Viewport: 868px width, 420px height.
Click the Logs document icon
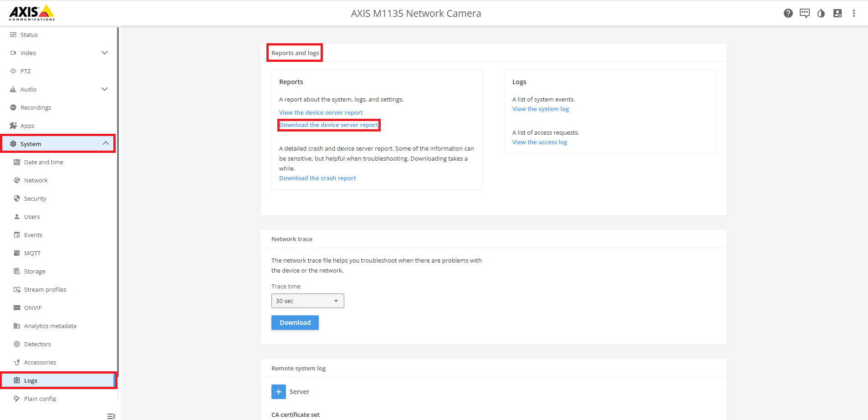(17, 380)
